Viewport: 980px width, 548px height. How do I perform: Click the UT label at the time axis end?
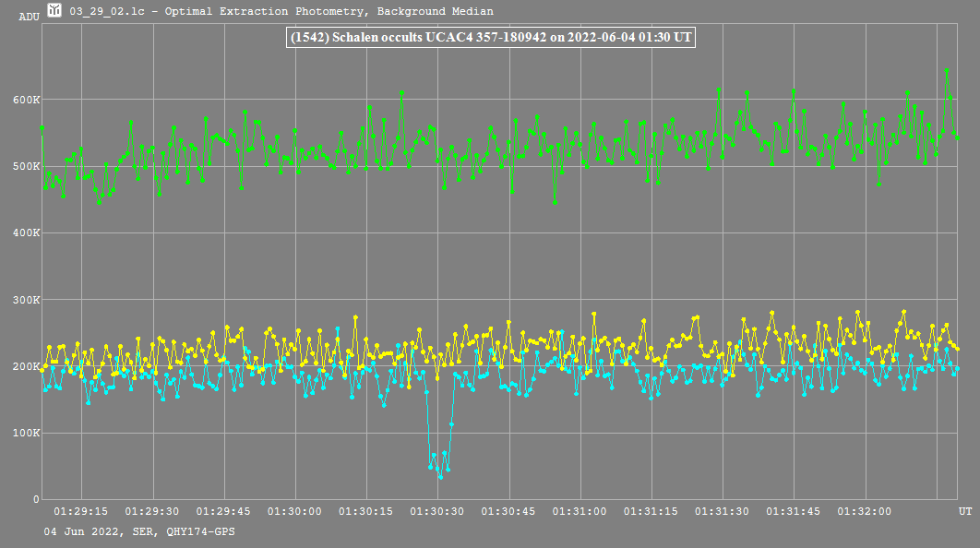coord(964,511)
